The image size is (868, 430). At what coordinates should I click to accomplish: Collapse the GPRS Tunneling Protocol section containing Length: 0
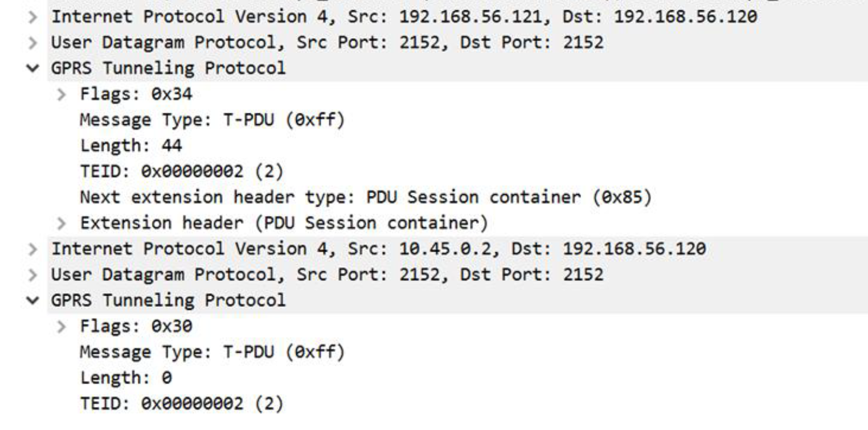point(38,300)
